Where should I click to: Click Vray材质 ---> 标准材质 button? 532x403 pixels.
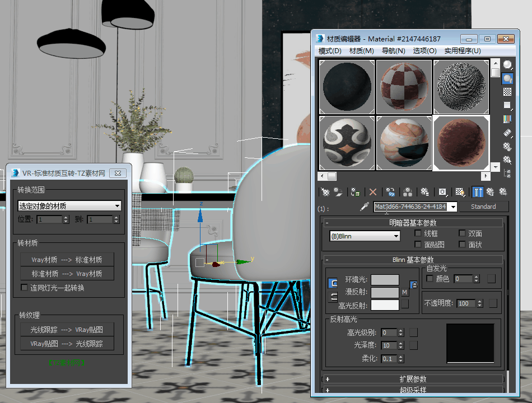click(67, 260)
